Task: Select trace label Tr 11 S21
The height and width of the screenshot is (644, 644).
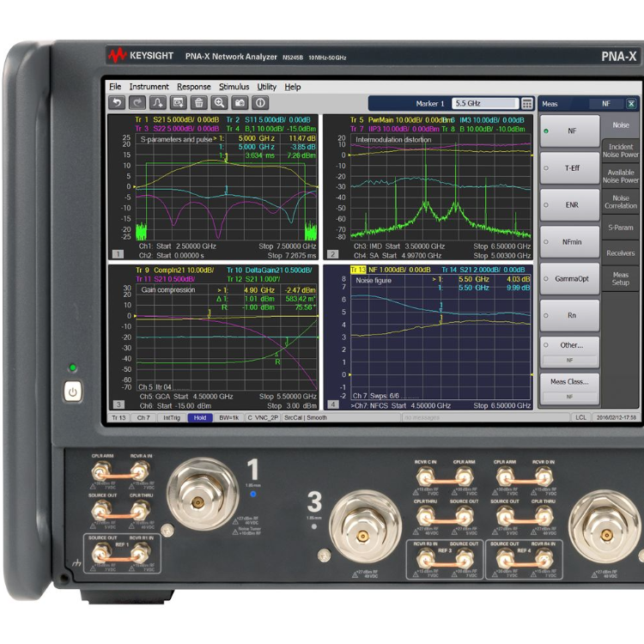Action: [x=166, y=279]
